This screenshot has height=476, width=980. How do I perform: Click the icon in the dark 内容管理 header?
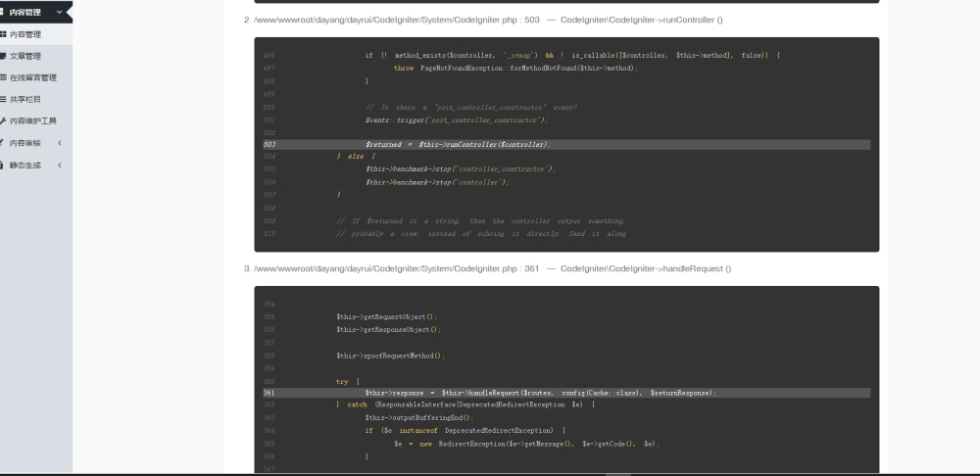4,12
